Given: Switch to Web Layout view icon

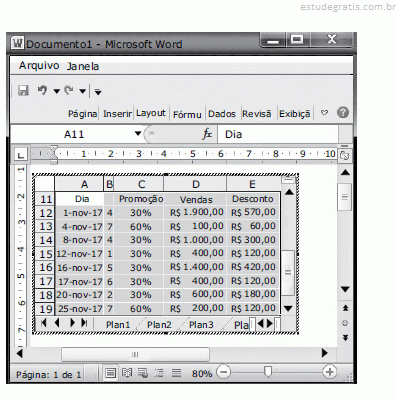Looking at the screenshot, I should pos(143,373).
